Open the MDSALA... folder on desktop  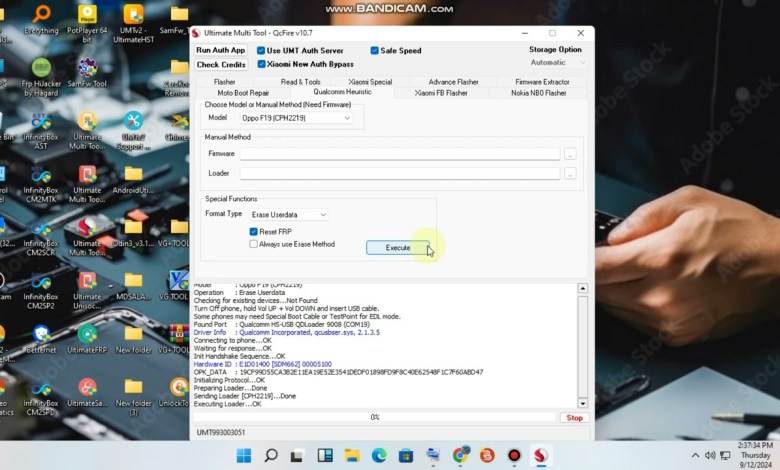[133, 286]
